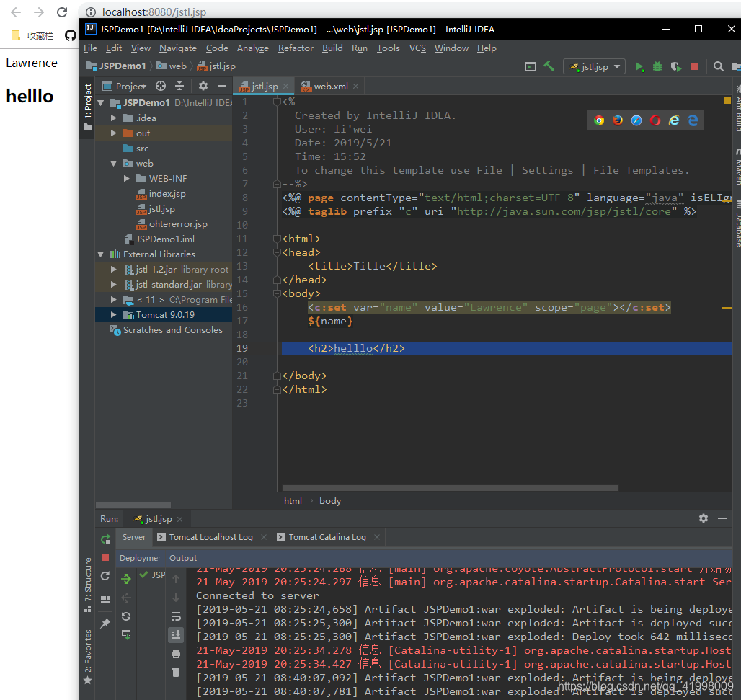741x700 pixels.
Task: Stop the running server via red square in toolbar
Action: click(695, 66)
